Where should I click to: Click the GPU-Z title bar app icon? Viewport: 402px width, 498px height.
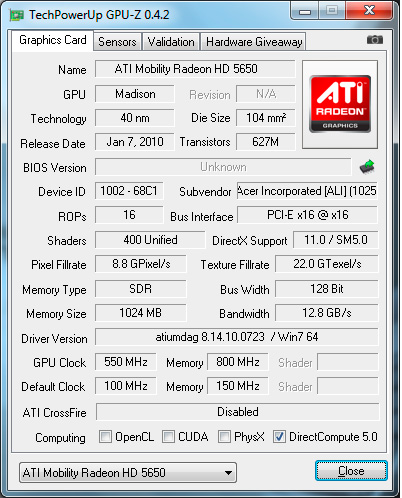point(17,15)
